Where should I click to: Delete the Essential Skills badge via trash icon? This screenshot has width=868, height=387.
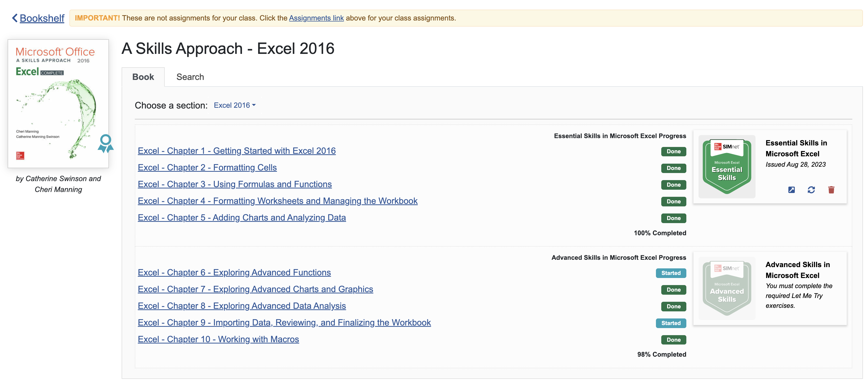[x=831, y=190]
